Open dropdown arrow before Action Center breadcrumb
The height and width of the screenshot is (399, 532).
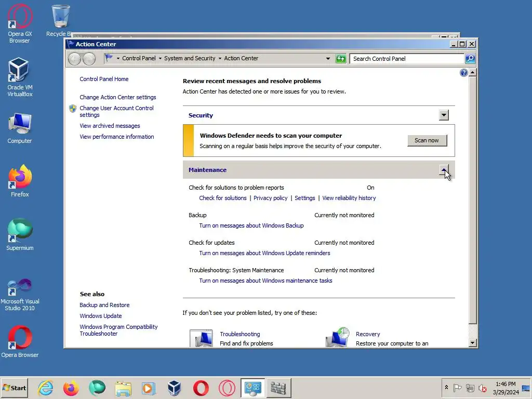[x=220, y=58]
